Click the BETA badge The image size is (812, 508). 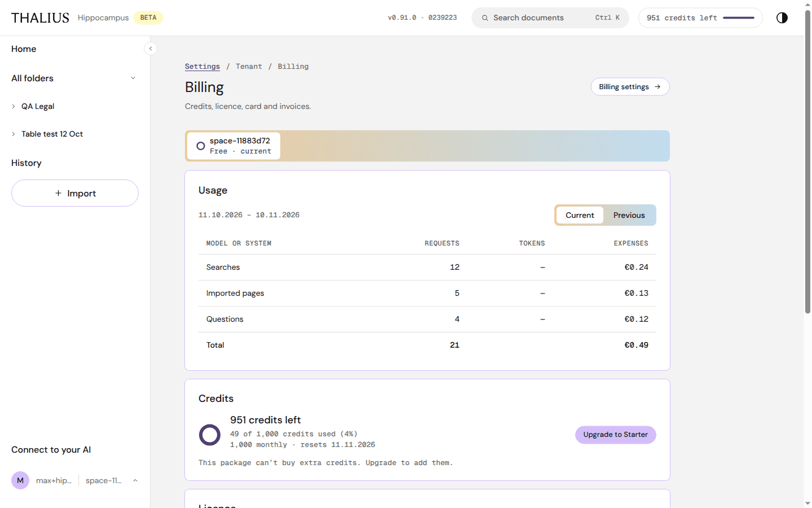pyautogui.click(x=148, y=17)
